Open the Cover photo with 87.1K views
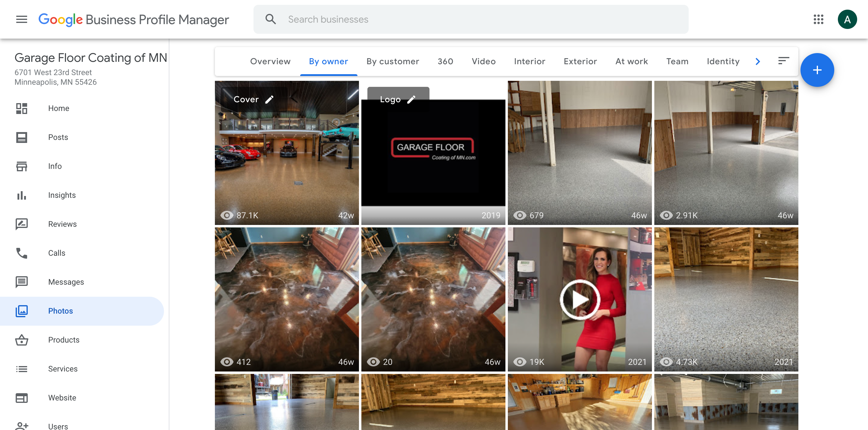Viewport: 868px width, 430px height. pos(287,153)
